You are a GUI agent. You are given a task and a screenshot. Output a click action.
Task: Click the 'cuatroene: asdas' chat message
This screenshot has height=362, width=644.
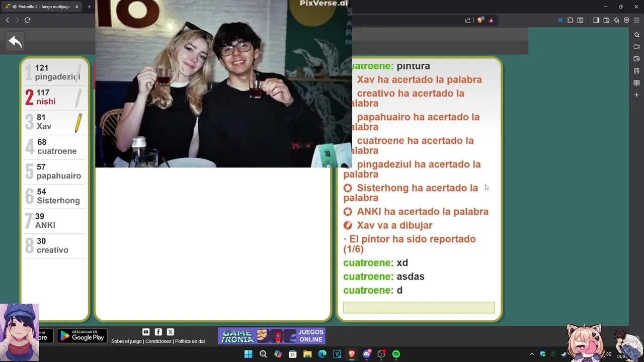pos(384,277)
